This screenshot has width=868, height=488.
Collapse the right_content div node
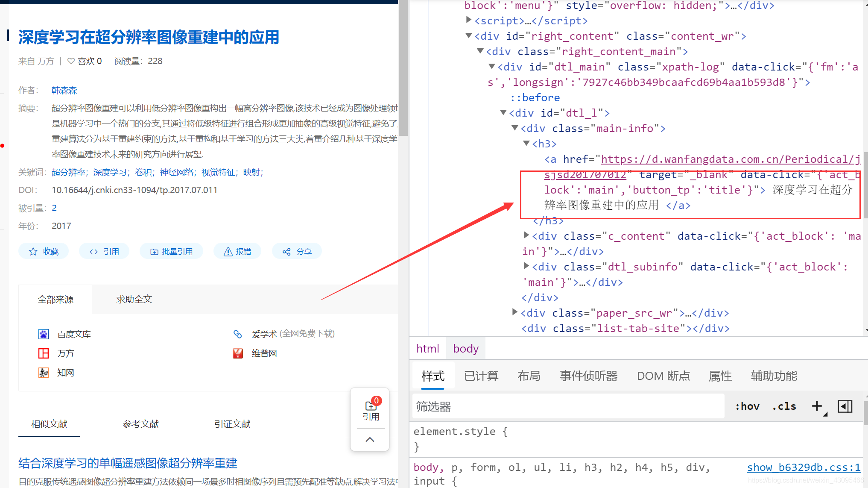coord(469,35)
